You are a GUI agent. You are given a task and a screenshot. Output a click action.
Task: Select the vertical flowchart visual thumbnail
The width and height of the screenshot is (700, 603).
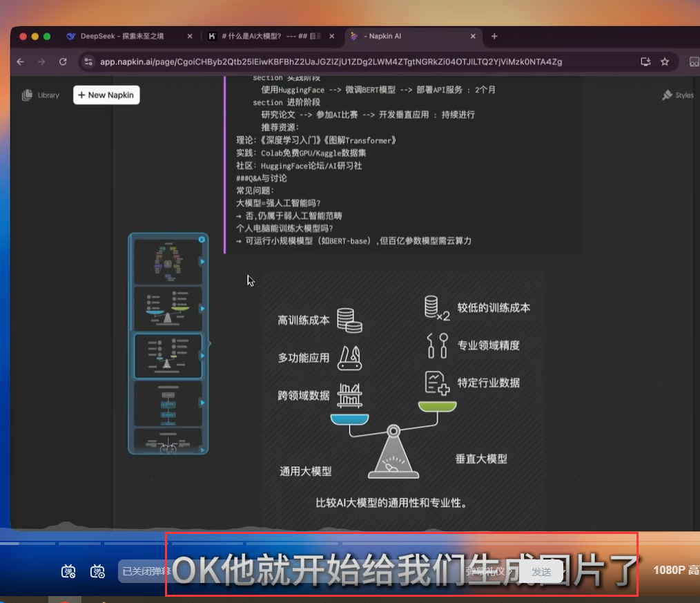[168, 403]
